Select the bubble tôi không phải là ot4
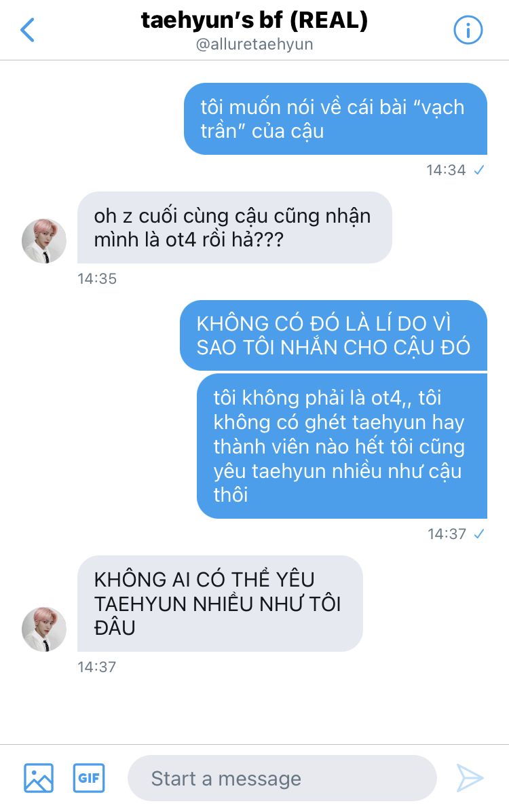The height and width of the screenshot is (812, 509). pos(342,446)
